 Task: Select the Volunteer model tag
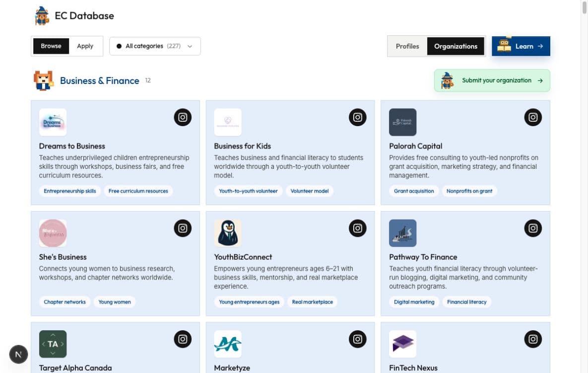tap(309, 191)
